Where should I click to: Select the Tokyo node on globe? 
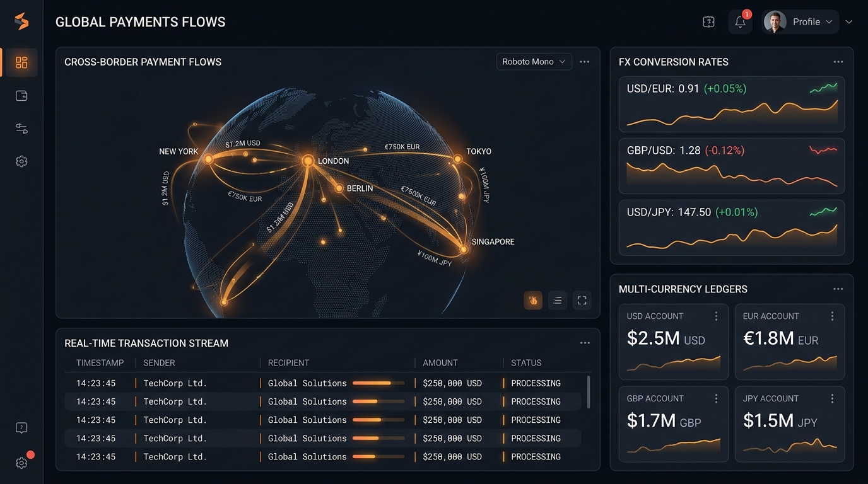458,159
